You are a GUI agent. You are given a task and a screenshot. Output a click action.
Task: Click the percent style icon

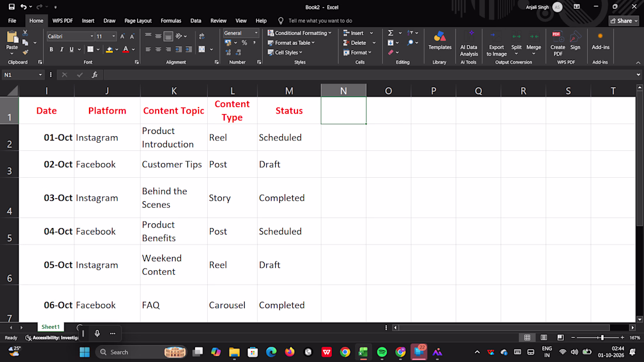(x=244, y=43)
